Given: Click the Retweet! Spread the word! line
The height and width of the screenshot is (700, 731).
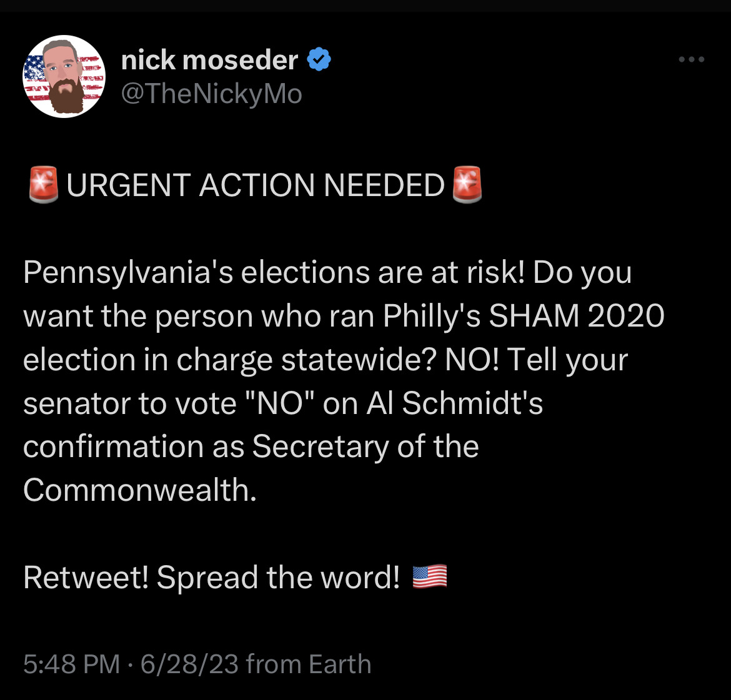Looking at the screenshot, I should [212, 578].
